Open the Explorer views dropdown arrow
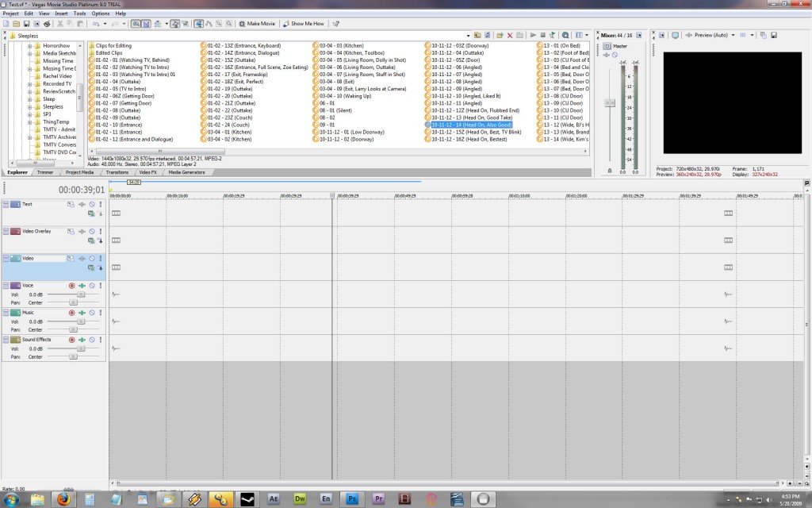 [586, 36]
